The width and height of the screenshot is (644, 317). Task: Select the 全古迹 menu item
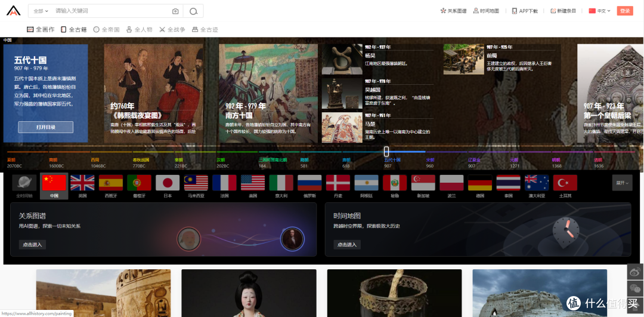[205, 30]
